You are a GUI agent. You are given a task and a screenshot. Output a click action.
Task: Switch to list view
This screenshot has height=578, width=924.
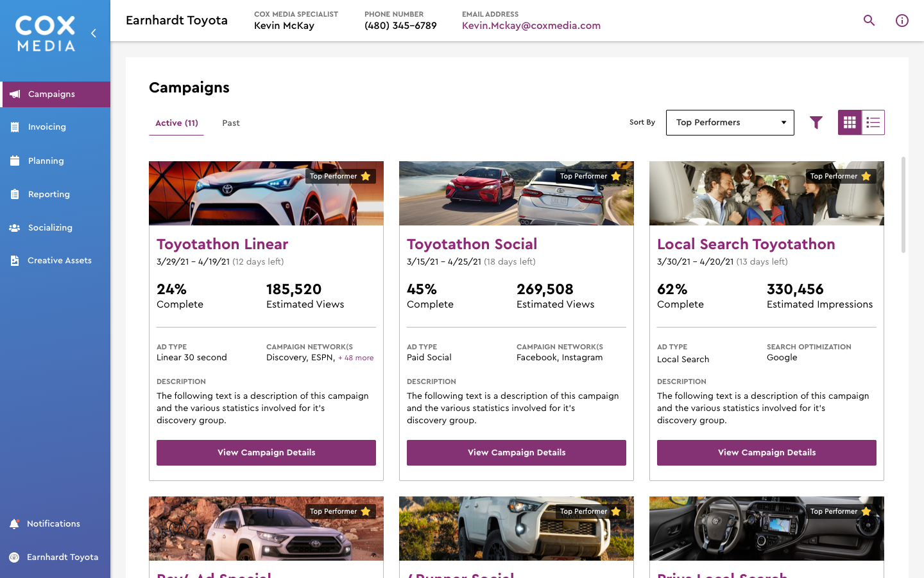[873, 123]
